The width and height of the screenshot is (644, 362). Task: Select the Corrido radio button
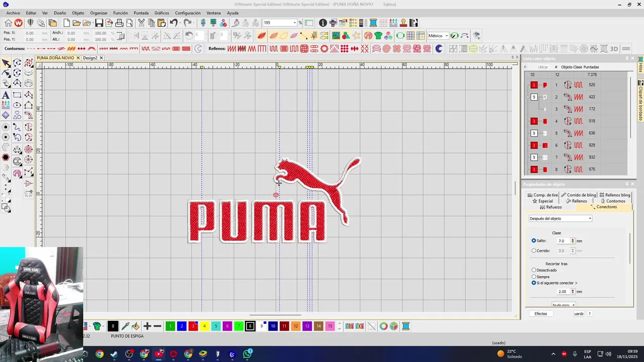click(534, 250)
